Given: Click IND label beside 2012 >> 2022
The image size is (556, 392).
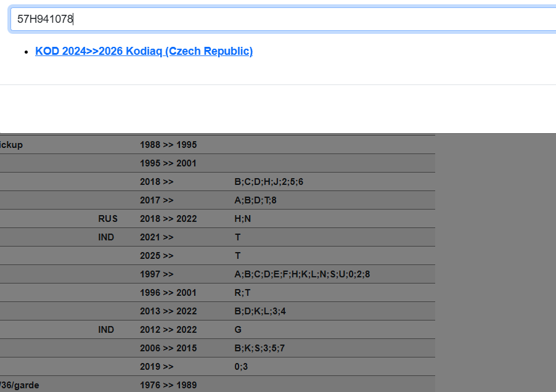Looking at the screenshot, I should (x=106, y=330).
